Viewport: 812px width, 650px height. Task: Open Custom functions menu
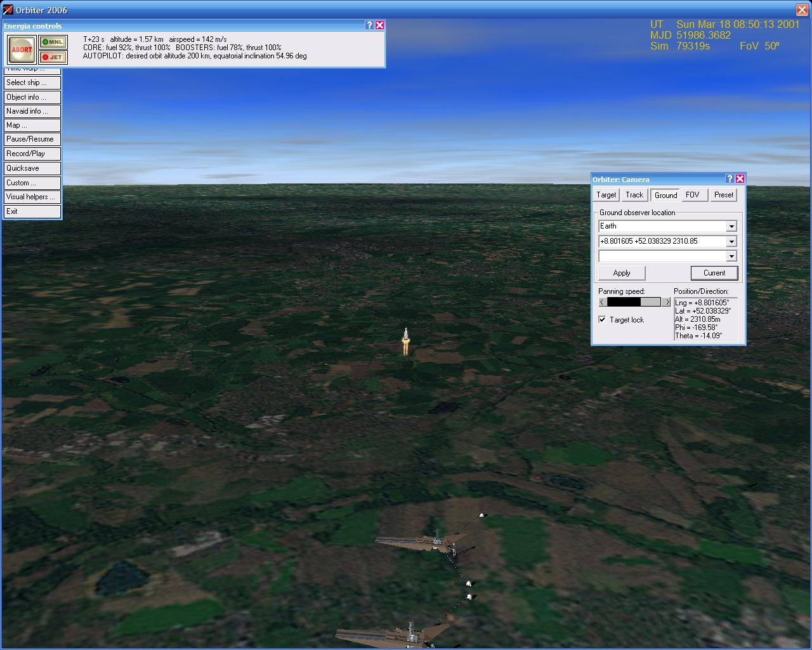(32, 183)
